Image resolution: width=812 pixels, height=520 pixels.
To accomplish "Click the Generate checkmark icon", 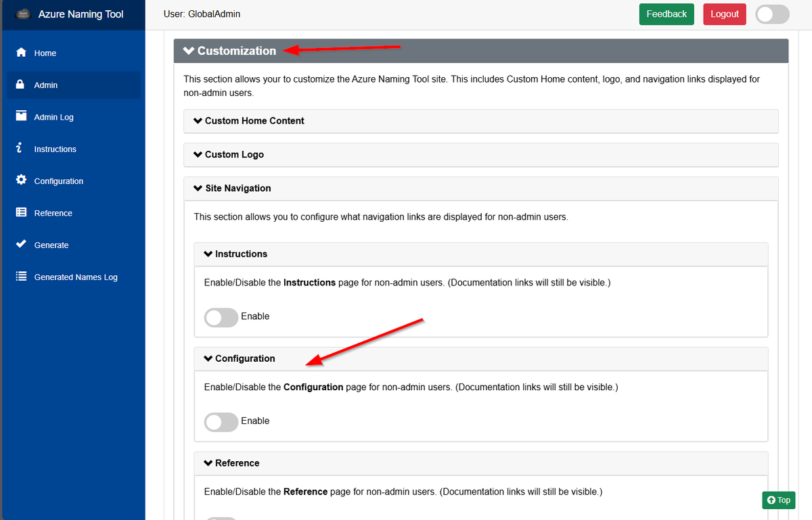I will coord(21,244).
